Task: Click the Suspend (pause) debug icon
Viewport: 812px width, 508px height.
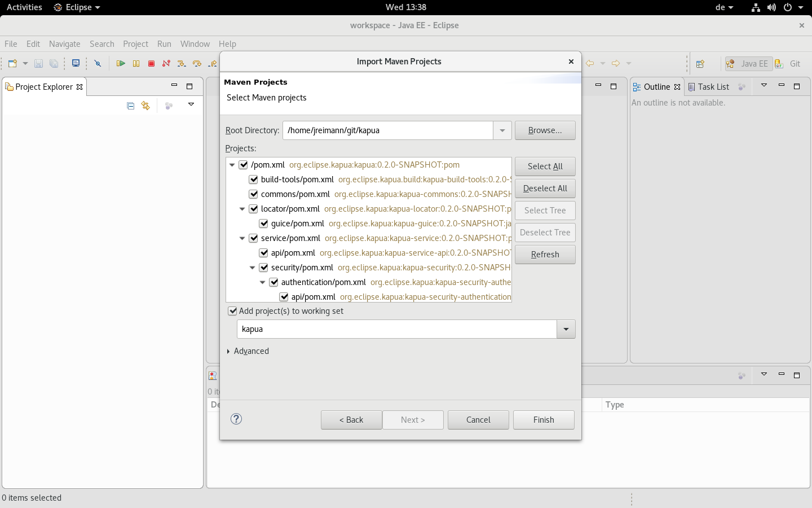Action: [x=136, y=63]
